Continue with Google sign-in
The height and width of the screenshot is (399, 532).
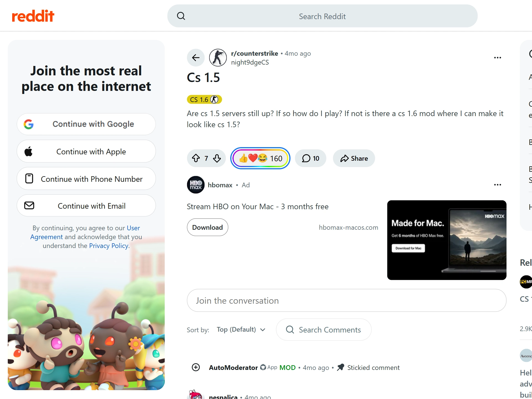click(x=86, y=124)
